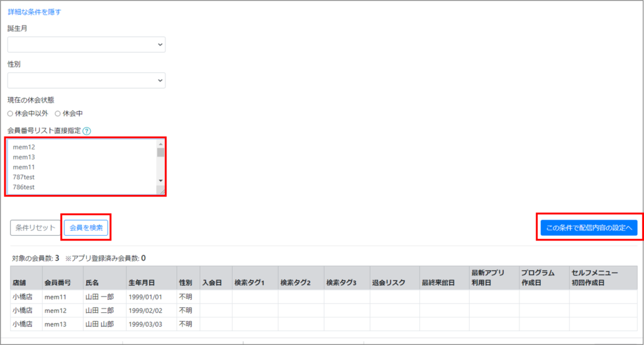Click into the member number list textarea

[82, 167]
